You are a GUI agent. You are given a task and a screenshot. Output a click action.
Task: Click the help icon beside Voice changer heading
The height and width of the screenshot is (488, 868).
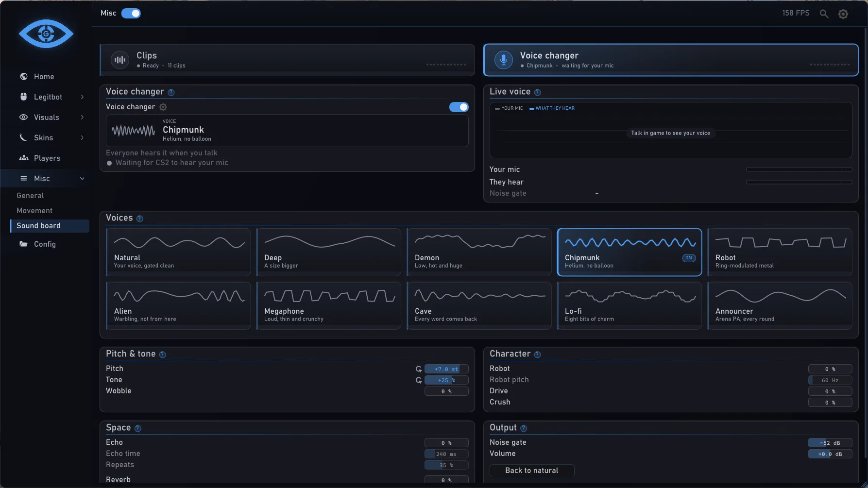coord(171,92)
